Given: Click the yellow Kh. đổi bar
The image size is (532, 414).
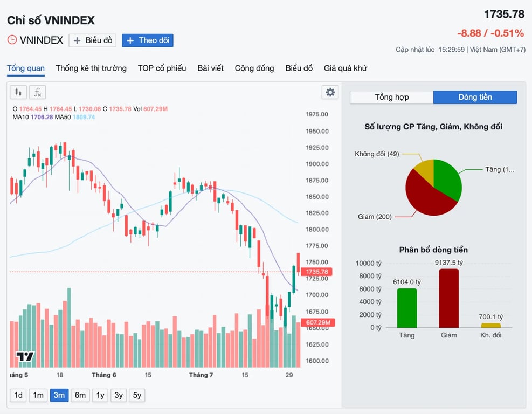Looking at the screenshot, I should [490, 326].
